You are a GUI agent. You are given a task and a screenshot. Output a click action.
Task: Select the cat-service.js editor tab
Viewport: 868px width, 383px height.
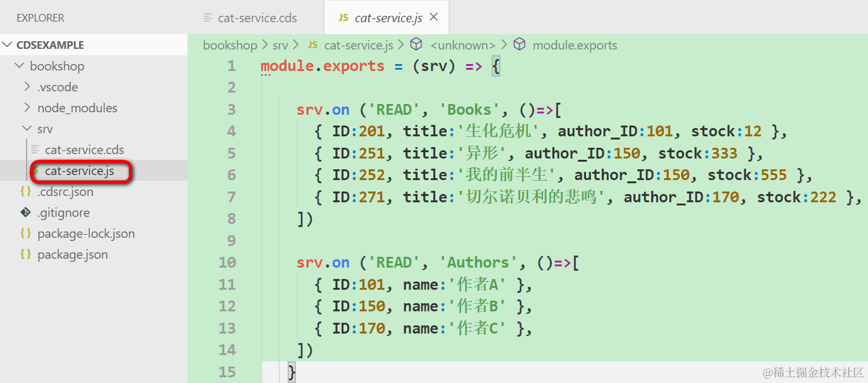click(x=386, y=18)
